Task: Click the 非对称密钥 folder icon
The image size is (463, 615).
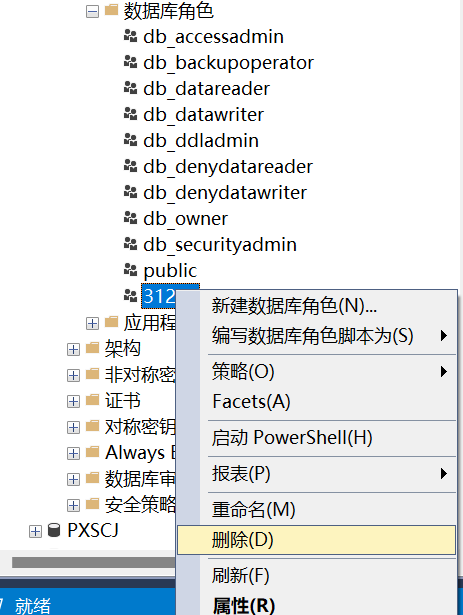Action: (93, 374)
